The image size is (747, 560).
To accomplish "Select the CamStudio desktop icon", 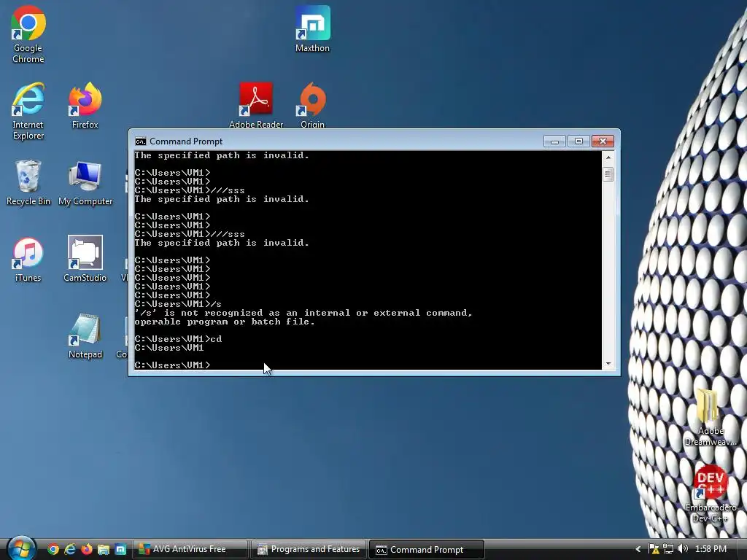I will pyautogui.click(x=85, y=260).
